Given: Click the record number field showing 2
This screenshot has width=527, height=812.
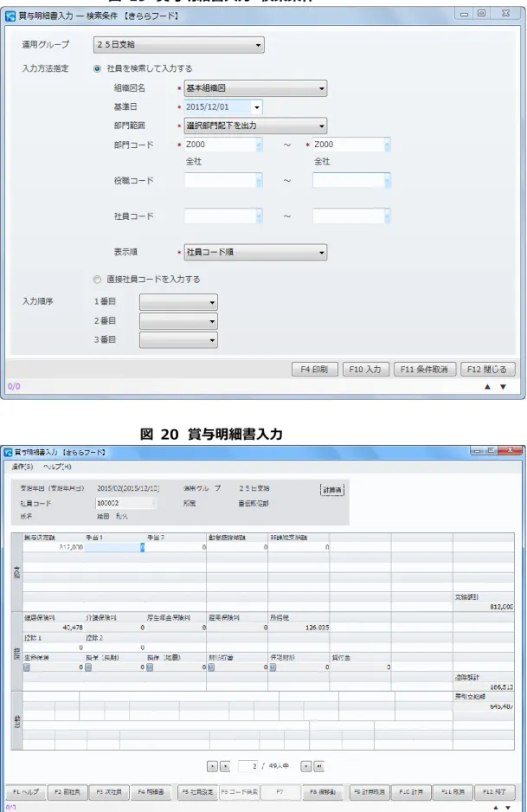Looking at the screenshot, I should [248, 766].
